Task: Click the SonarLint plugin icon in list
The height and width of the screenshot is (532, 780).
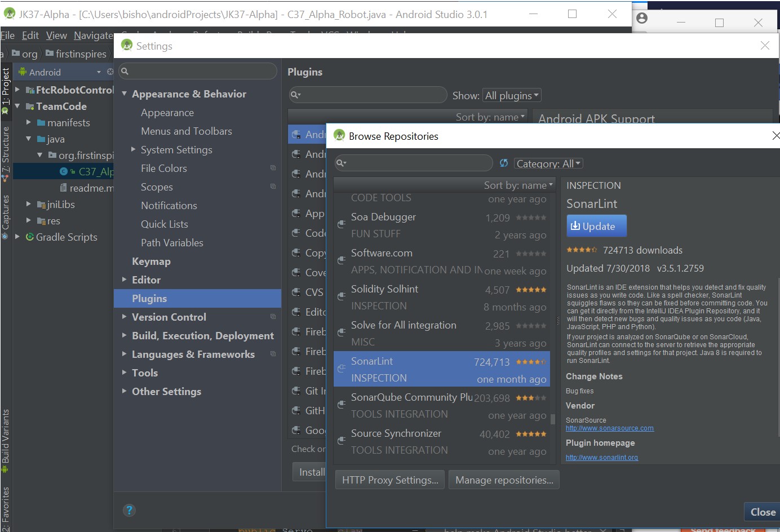Action: [341, 369]
